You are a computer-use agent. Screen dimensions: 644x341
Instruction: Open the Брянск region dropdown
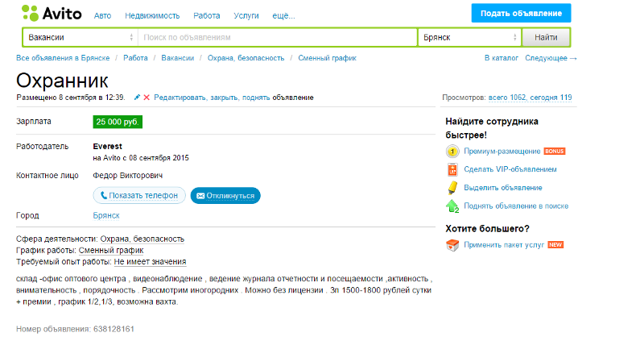(x=469, y=38)
